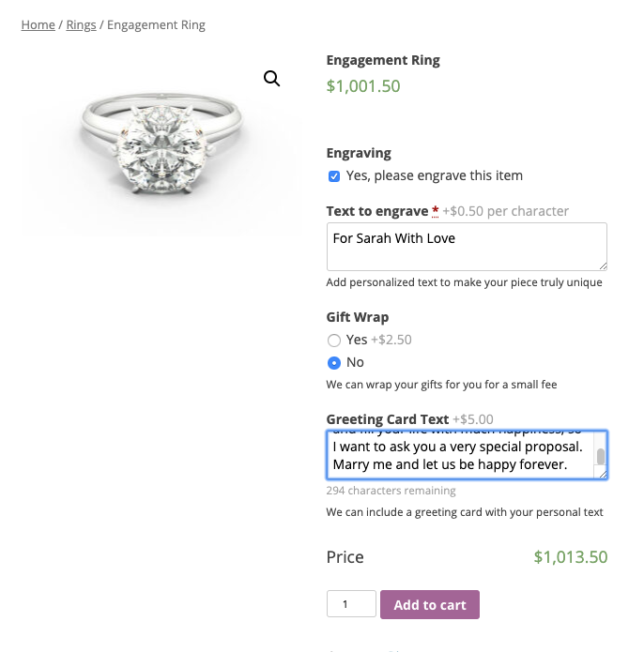Open the Rings category breadcrumb
The height and width of the screenshot is (652, 644).
[81, 24]
